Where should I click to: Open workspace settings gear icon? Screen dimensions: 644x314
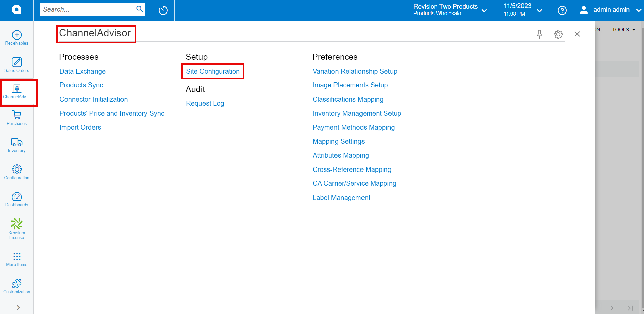click(558, 34)
